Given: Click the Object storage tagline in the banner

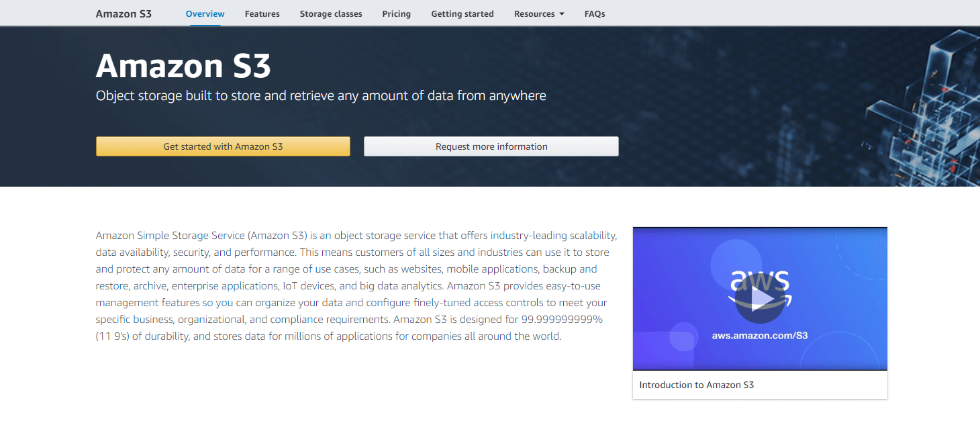Looking at the screenshot, I should [321, 96].
